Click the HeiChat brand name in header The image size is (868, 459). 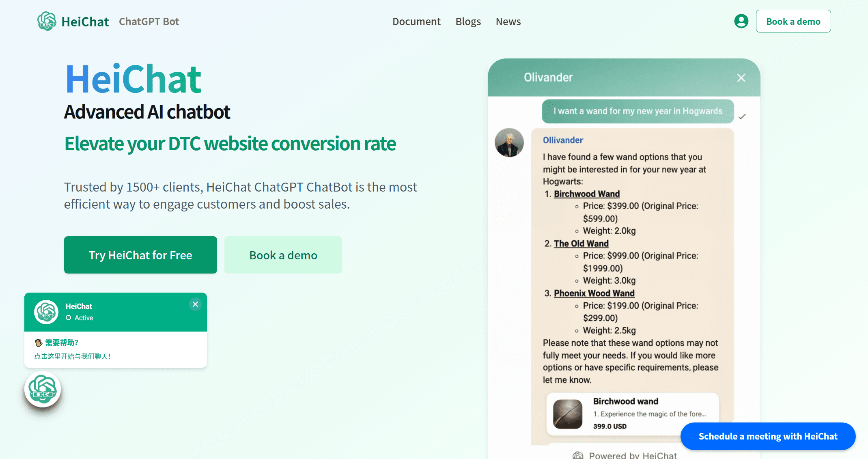85,22
